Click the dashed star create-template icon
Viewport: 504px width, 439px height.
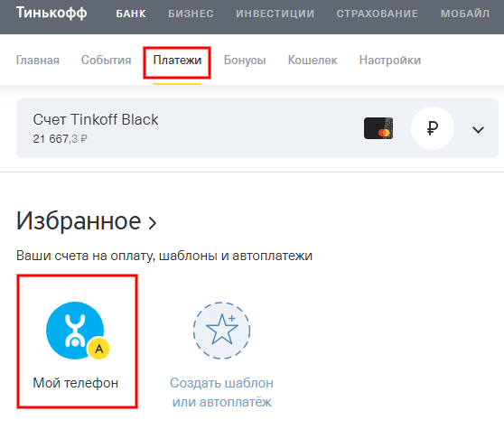pos(221,331)
